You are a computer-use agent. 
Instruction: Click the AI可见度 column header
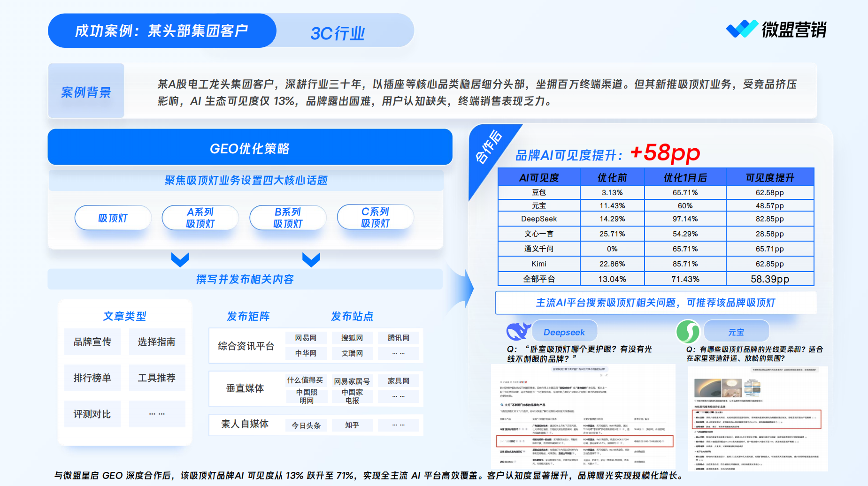click(x=539, y=178)
